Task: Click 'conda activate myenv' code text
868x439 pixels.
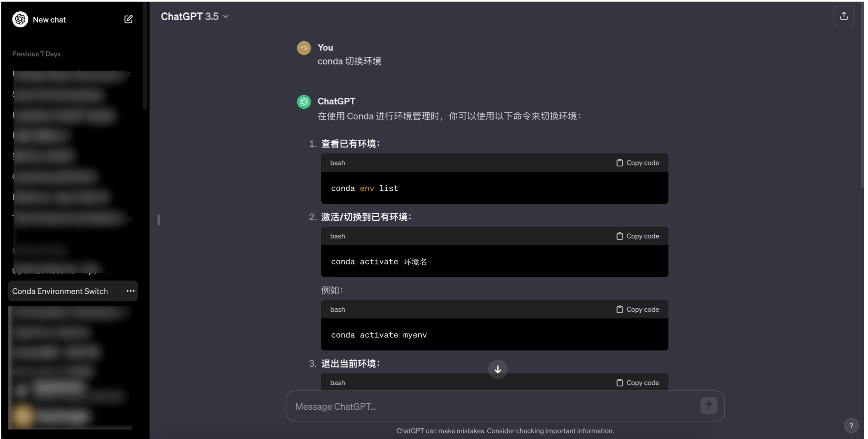Action: click(x=379, y=335)
